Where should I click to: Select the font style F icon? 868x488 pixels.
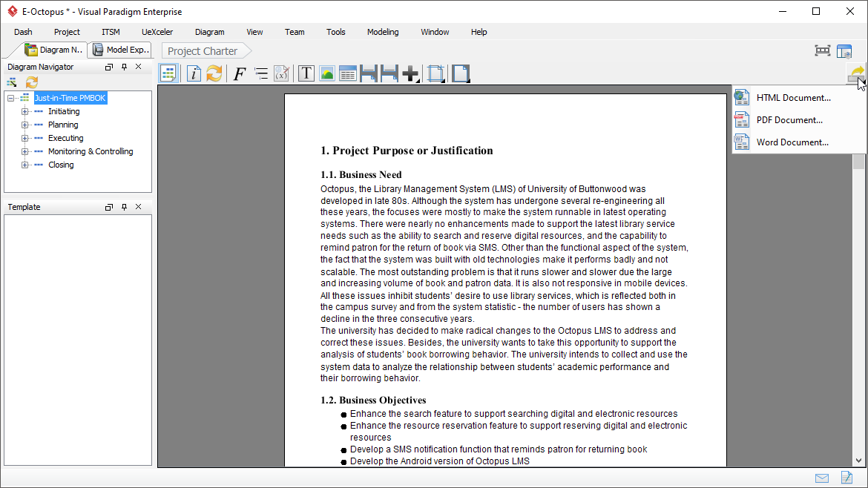click(238, 73)
